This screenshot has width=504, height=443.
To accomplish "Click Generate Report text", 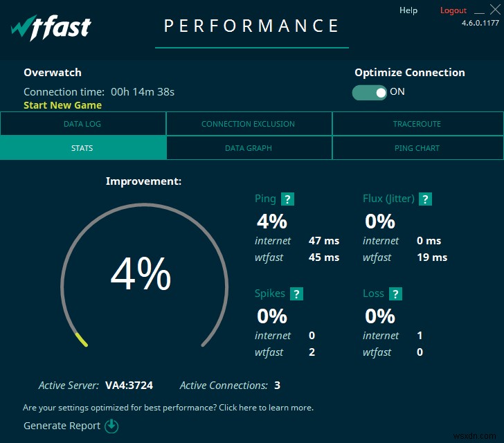I will coord(62,426).
